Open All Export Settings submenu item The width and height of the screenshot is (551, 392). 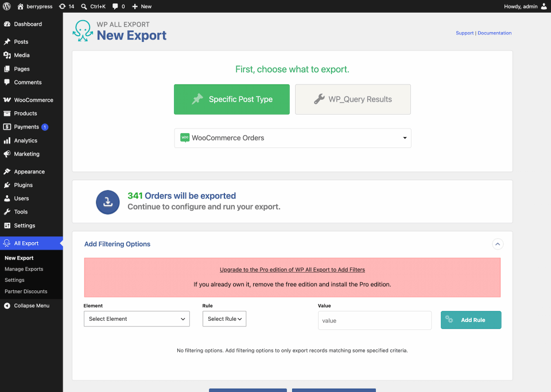coord(14,280)
